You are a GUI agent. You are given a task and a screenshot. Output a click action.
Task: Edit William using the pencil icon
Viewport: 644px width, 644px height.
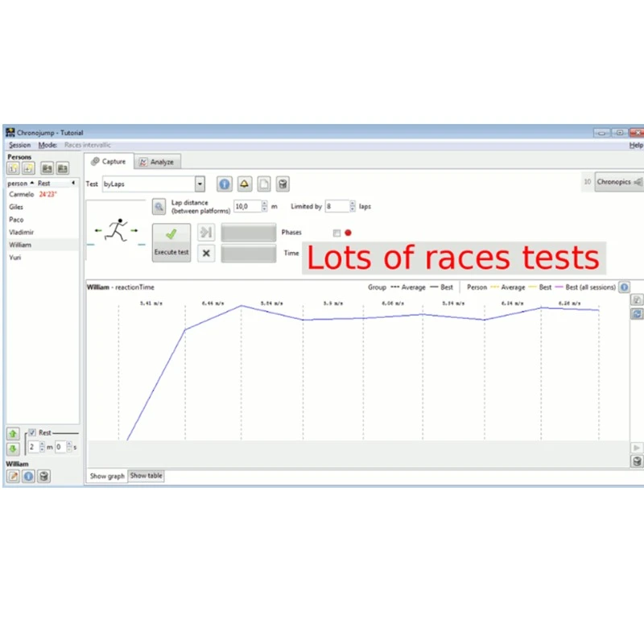pos(14,476)
